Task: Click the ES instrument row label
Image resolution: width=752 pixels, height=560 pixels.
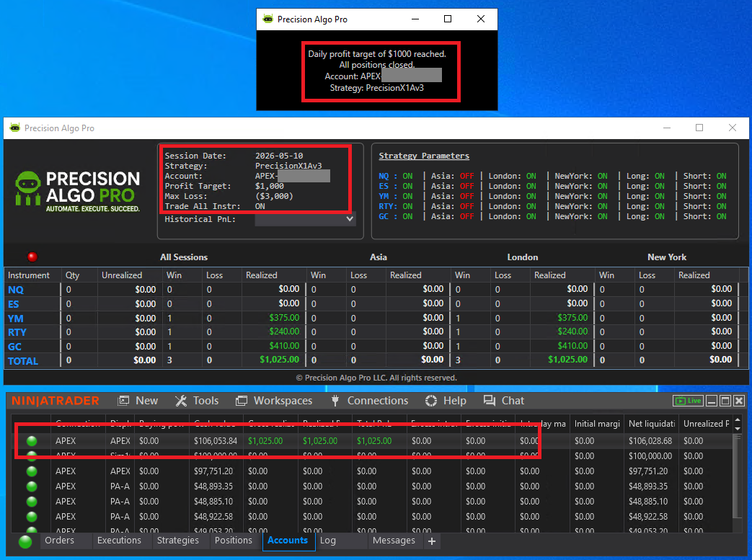Action: tap(14, 304)
